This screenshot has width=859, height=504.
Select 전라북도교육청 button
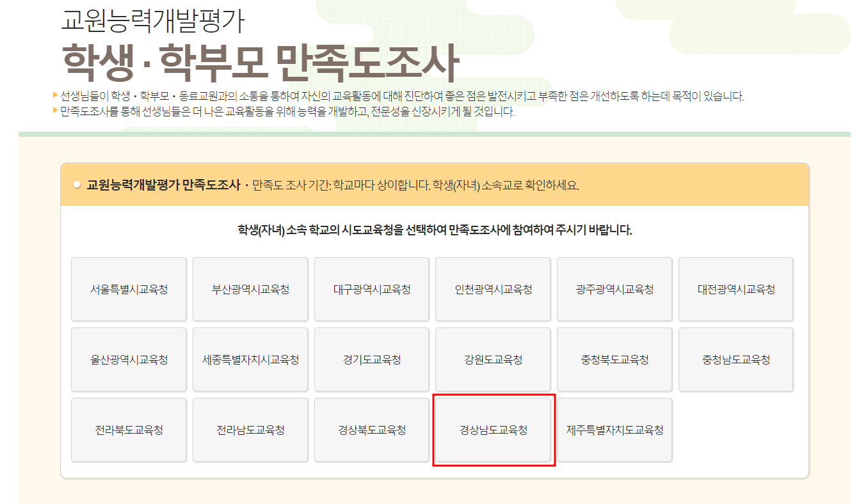click(129, 430)
